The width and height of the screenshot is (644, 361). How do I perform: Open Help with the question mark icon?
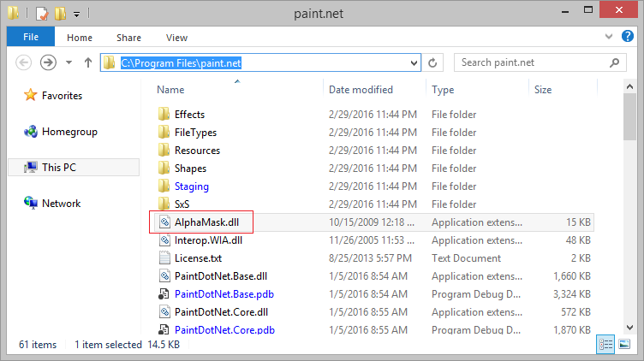click(628, 36)
